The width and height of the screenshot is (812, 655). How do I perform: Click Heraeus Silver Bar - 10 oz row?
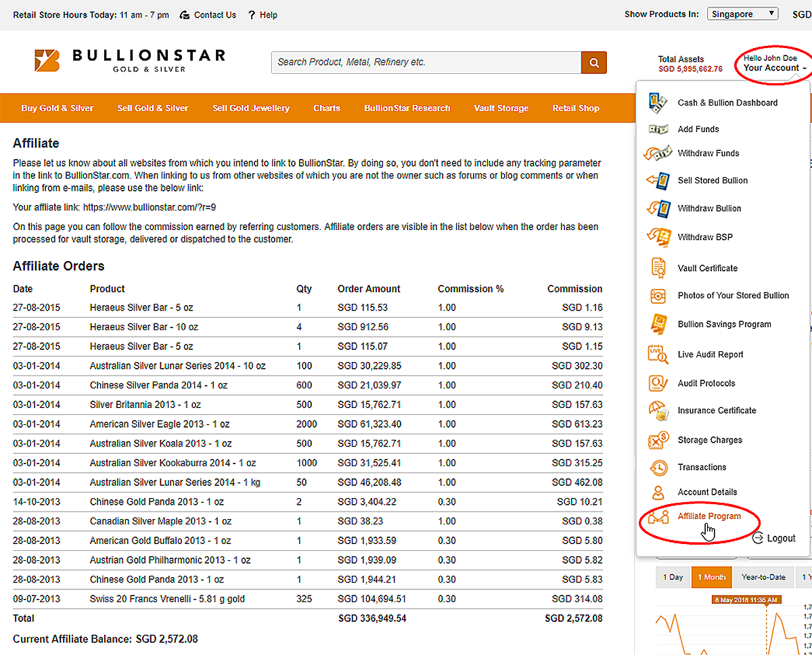[307, 327]
